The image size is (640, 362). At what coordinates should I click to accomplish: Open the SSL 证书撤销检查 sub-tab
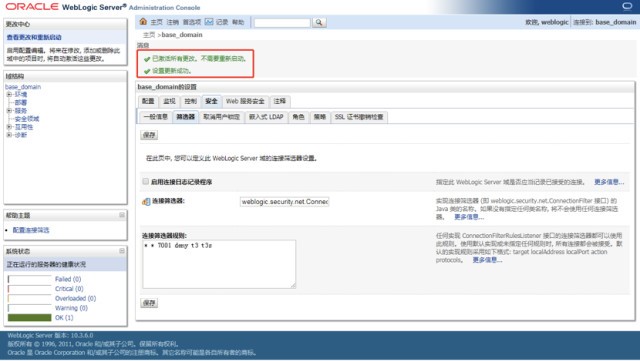(x=359, y=117)
